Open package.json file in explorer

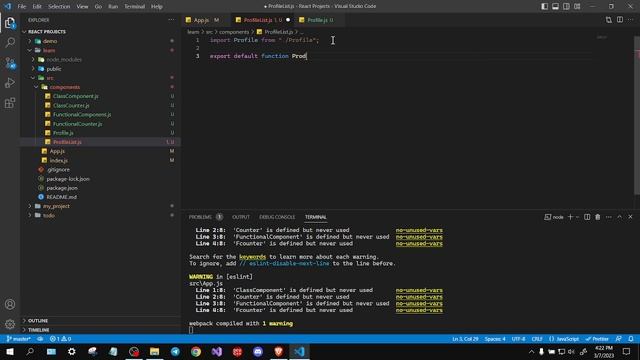click(62, 188)
